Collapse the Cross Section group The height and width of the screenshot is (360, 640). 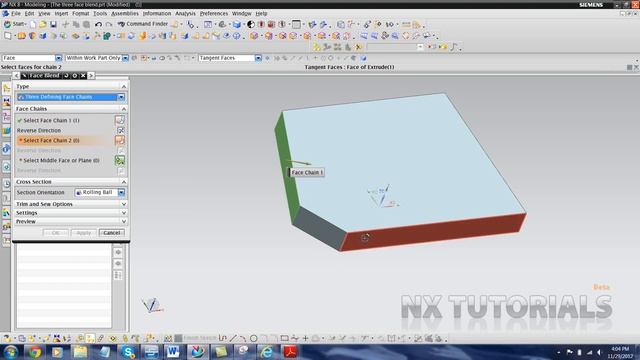(124, 182)
